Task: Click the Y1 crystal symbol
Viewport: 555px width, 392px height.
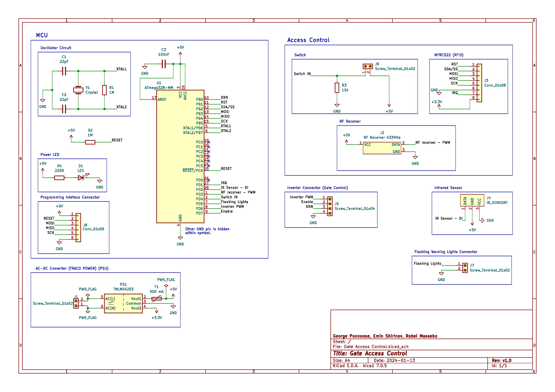Action: tap(78, 90)
